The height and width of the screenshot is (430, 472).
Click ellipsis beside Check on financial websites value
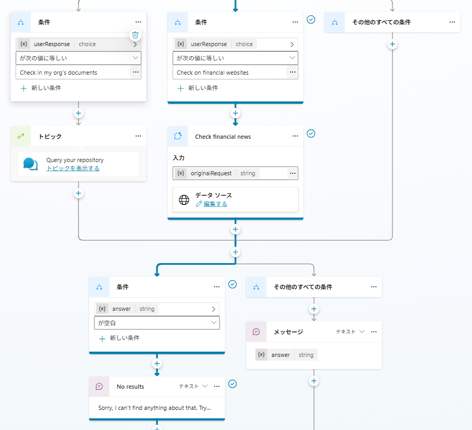coord(292,72)
